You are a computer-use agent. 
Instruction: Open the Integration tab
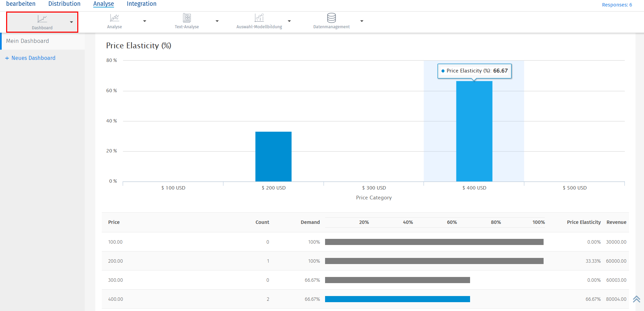[142, 4]
